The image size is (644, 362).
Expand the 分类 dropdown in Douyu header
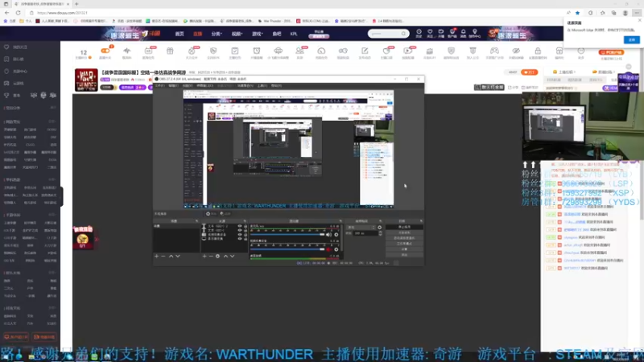(x=217, y=34)
